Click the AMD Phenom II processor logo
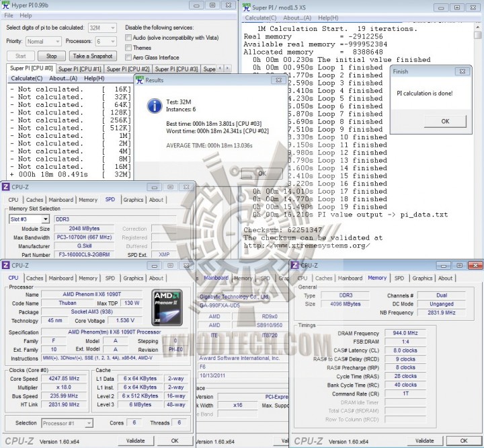This screenshot has width=484, height=448. 167,307
